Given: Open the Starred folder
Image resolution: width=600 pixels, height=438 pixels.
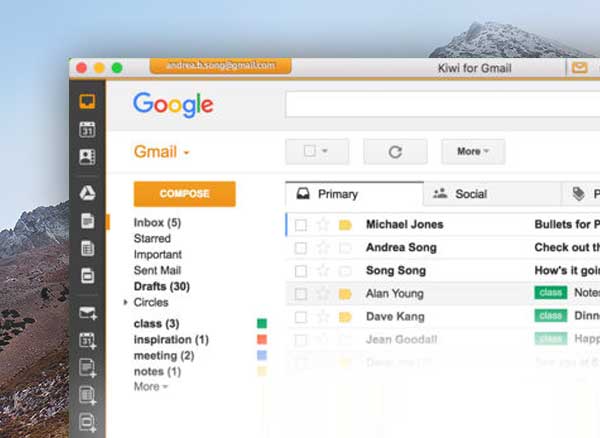Looking at the screenshot, I should tap(152, 238).
